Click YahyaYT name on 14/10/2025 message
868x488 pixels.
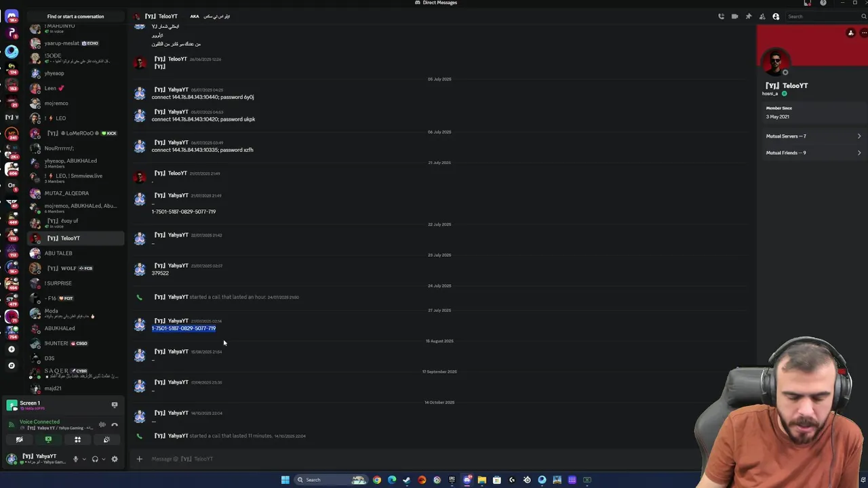click(172, 413)
